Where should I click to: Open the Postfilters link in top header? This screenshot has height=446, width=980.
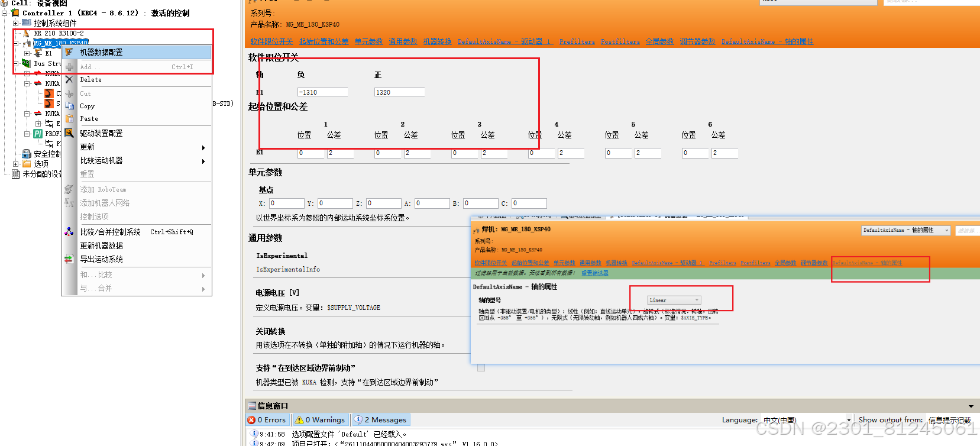[620, 41]
